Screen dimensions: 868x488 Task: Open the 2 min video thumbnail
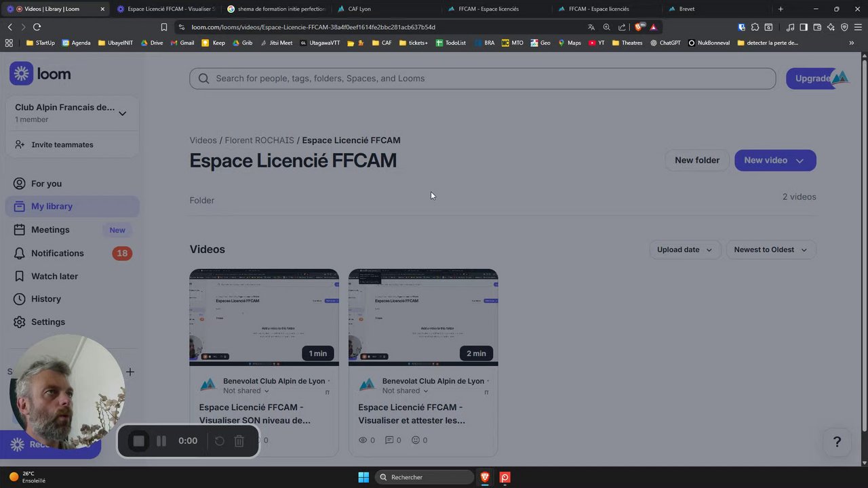423,317
